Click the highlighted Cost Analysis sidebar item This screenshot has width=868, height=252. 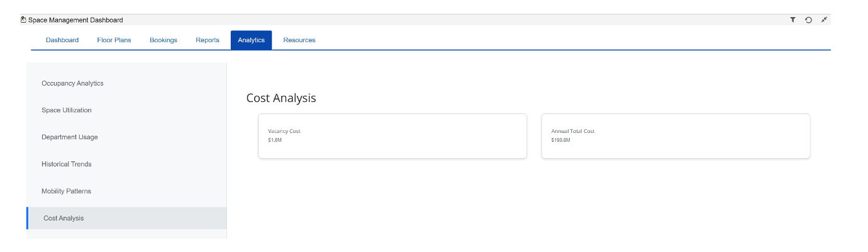[x=64, y=219]
